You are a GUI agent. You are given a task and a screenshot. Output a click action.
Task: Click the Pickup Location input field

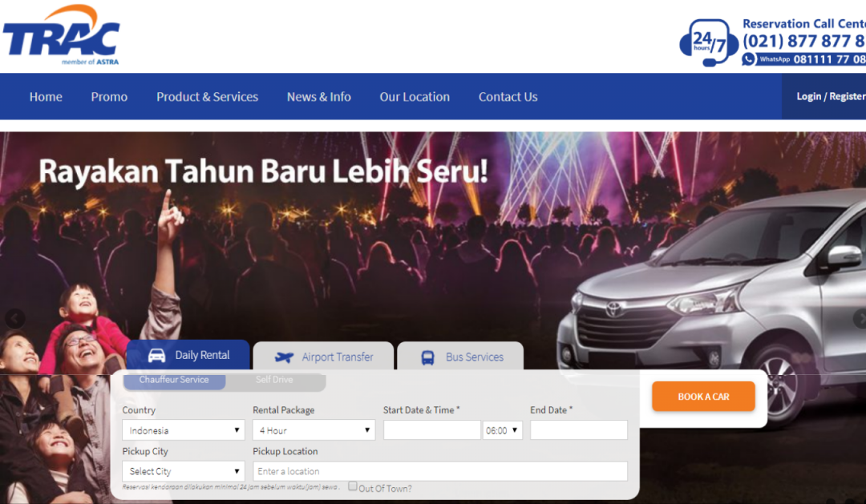pyautogui.click(x=441, y=471)
